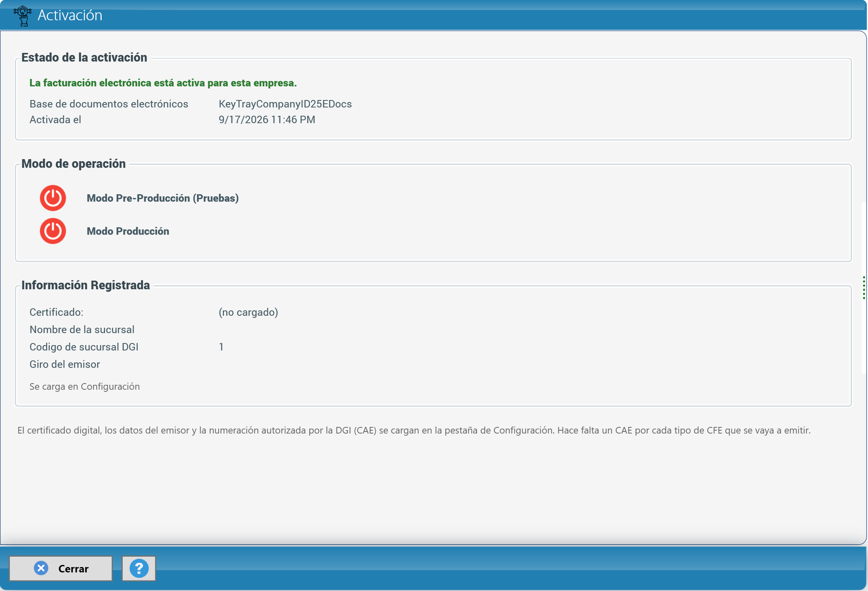868x591 pixels.
Task: Select the 'Codigo de sucursal DGI' label
Action: [x=84, y=347]
